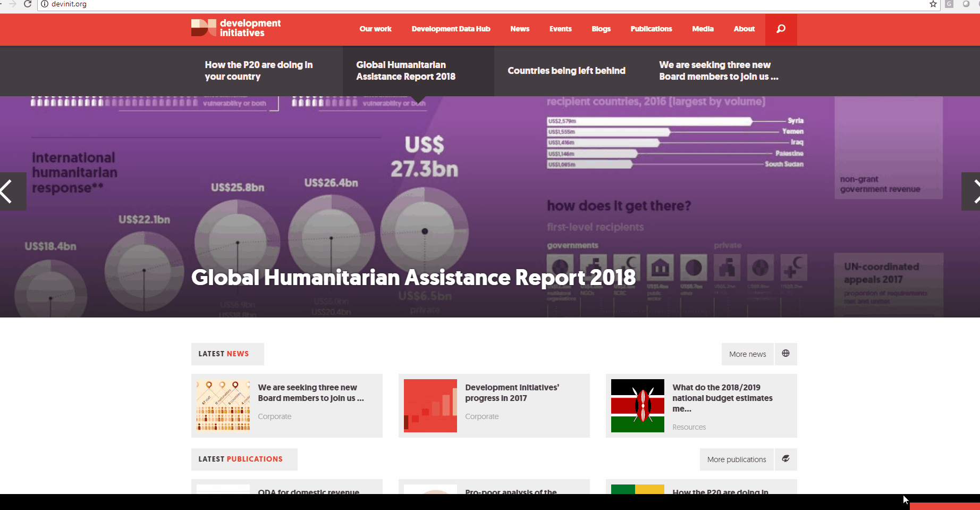This screenshot has width=980, height=510.
Task: Click the browser forward arrow
Action: (13, 4)
